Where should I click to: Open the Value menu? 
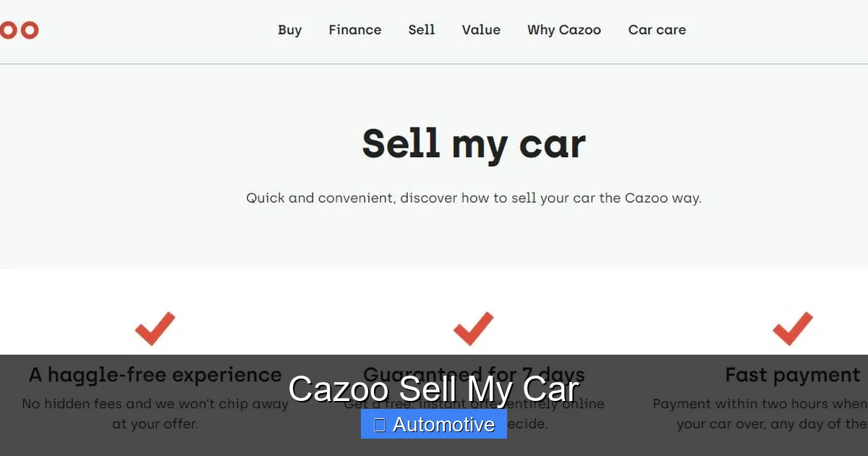tap(480, 30)
